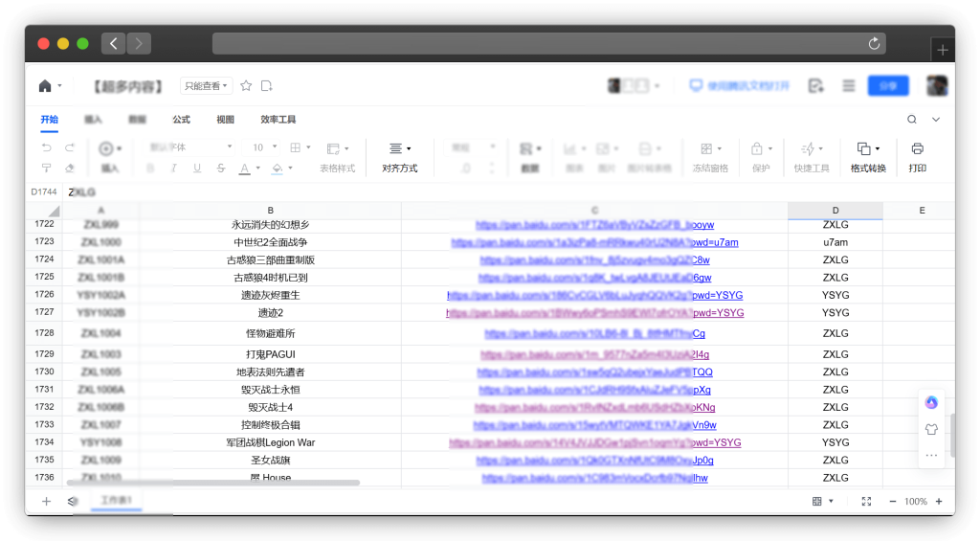
Task: Open 遗迹2 link ending pwd=YSYG
Action: [x=595, y=313]
